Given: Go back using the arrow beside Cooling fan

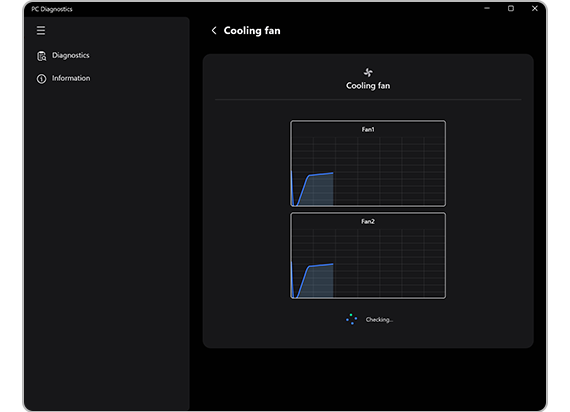Looking at the screenshot, I should coord(214,31).
